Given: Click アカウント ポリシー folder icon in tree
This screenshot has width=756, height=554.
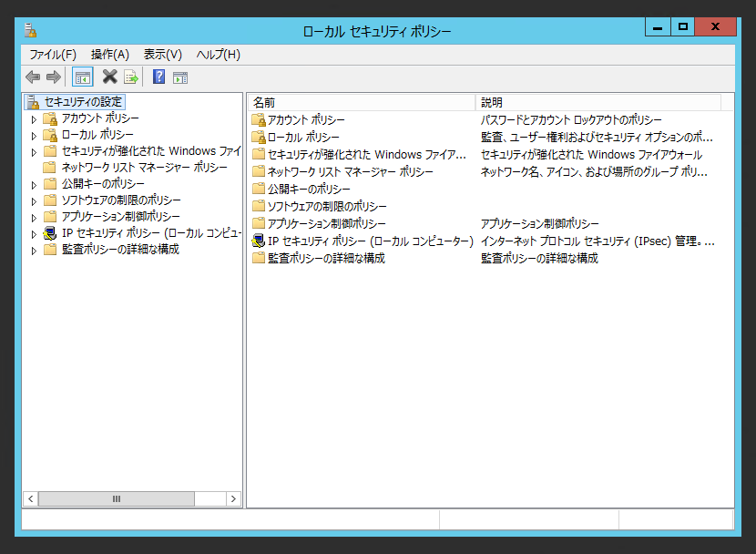Looking at the screenshot, I should pos(50,118).
